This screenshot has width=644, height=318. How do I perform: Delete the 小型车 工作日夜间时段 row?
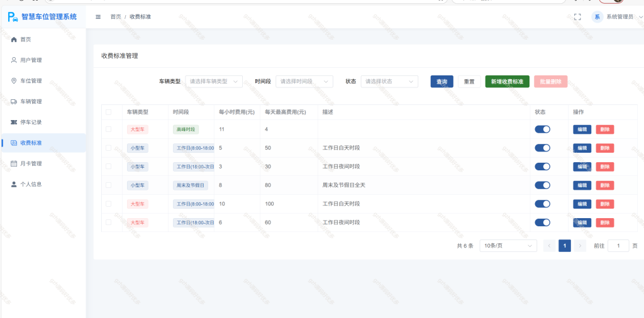pos(605,167)
